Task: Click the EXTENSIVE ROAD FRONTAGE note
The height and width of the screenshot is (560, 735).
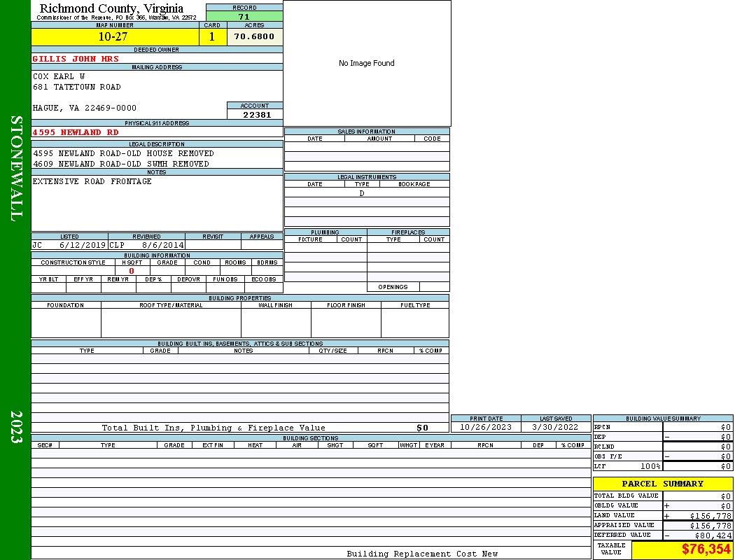Action: click(x=92, y=181)
